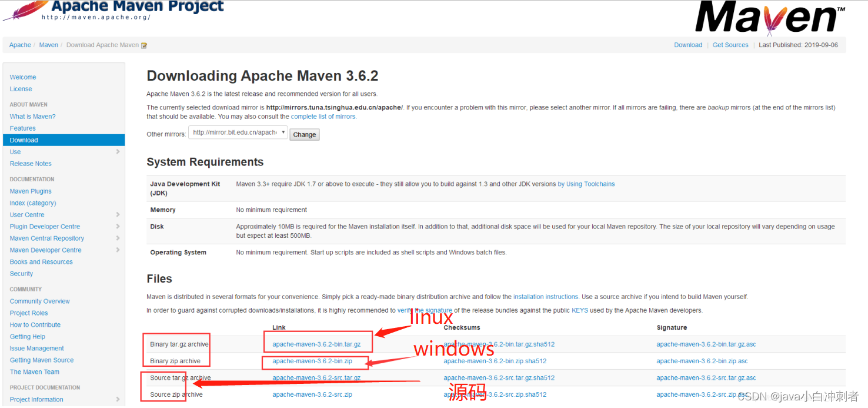Open apache-maven-3.6.2-src.tar.gz.sha512 checksum
The height and width of the screenshot is (408, 868).
pyautogui.click(x=499, y=378)
